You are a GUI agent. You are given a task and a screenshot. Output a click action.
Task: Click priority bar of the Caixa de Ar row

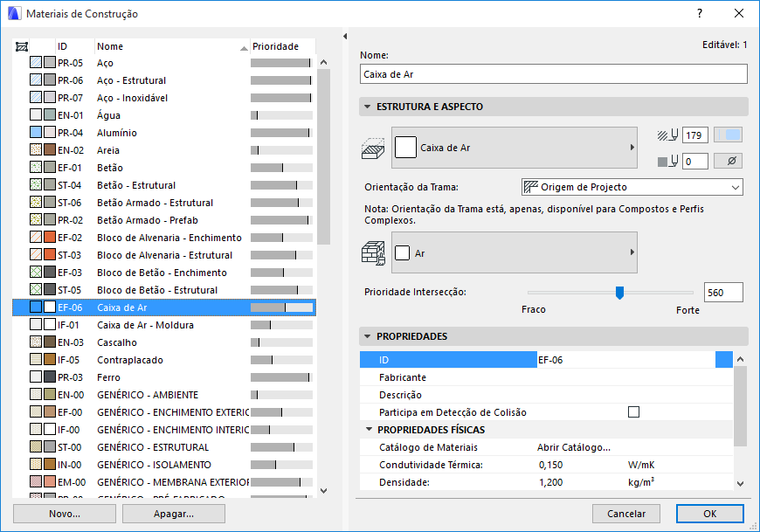pyautogui.click(x=281, y=307)
